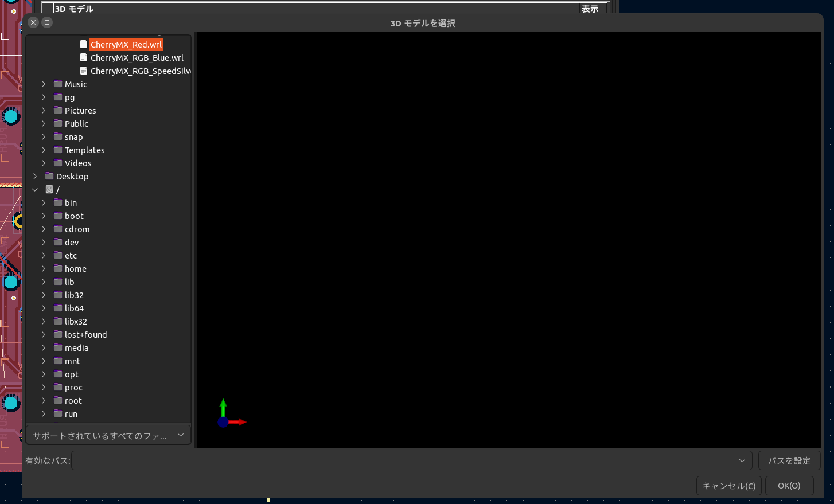834x504 pixels.
Task: Click the file icon beside CherryMX_Red.wrl
Action: click(x=84, y=44)
